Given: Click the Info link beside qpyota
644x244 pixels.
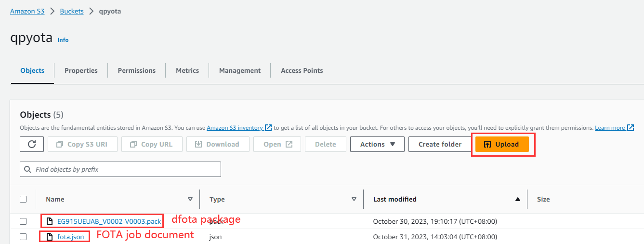Looking at the screenshot, I should tap(63, 40).
